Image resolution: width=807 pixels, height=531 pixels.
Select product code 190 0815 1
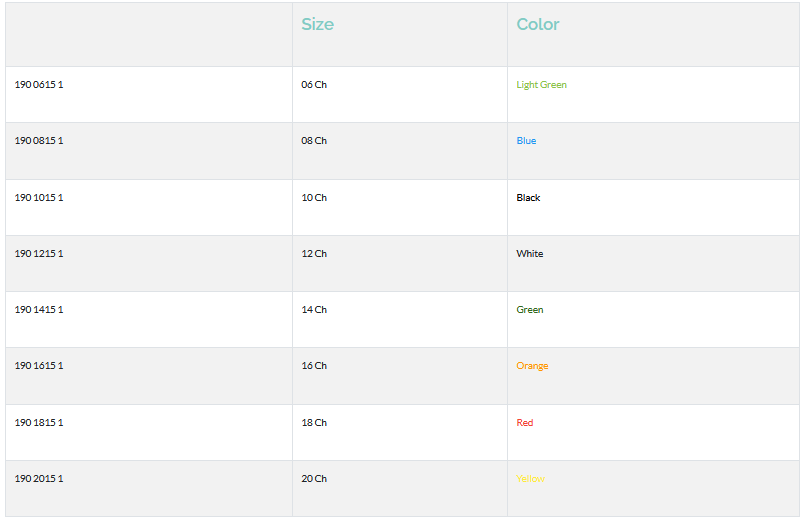click(39, 141)
